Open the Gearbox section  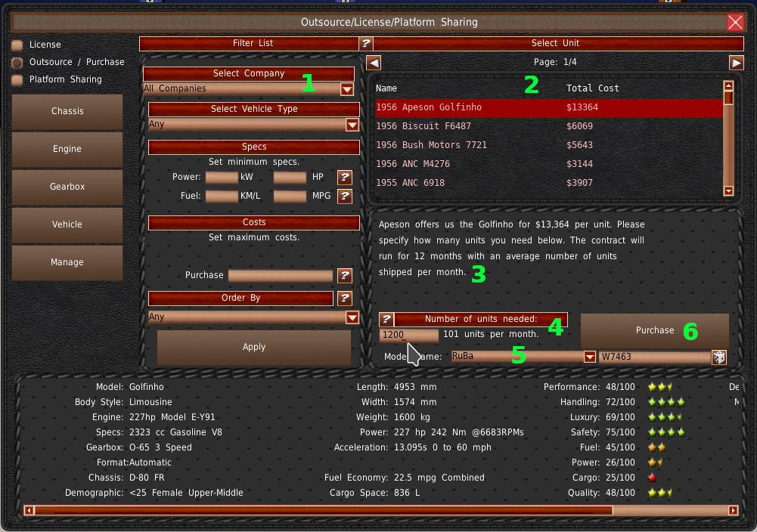click(67, 187)
